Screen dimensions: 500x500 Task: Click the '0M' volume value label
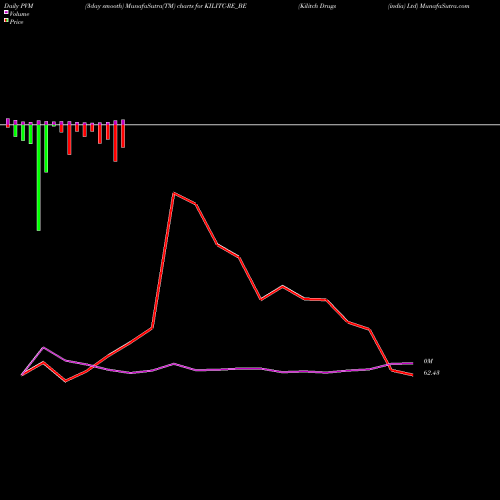(428, 361)
